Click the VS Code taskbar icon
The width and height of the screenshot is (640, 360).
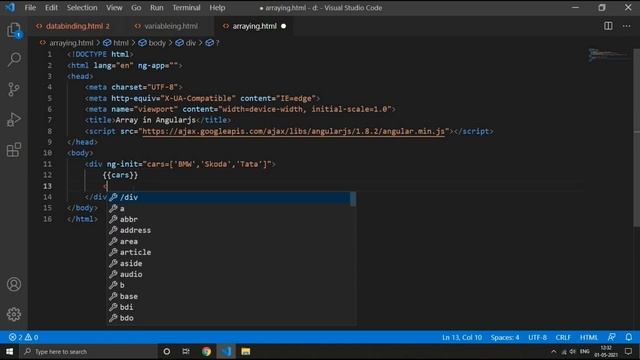pyautogui.click(x=226, y=351)
